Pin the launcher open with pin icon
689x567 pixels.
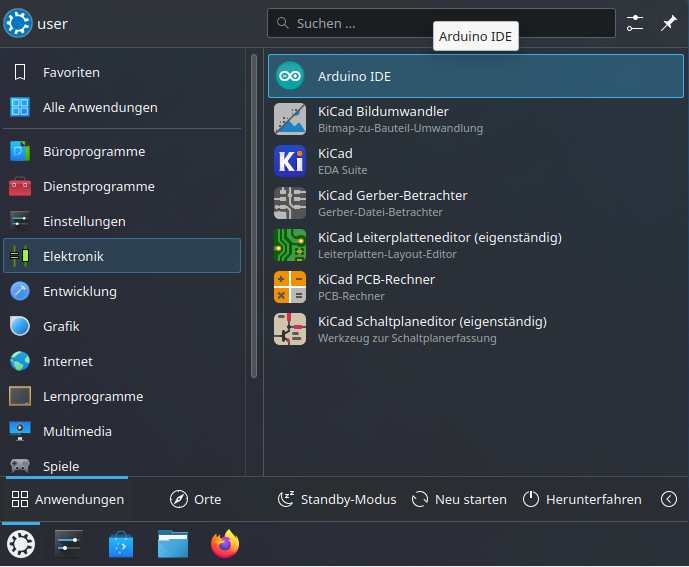point(668,23)
